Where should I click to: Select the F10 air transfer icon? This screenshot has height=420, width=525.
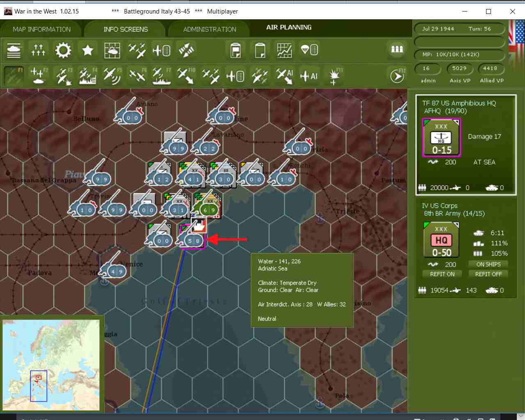coord(186,76)
